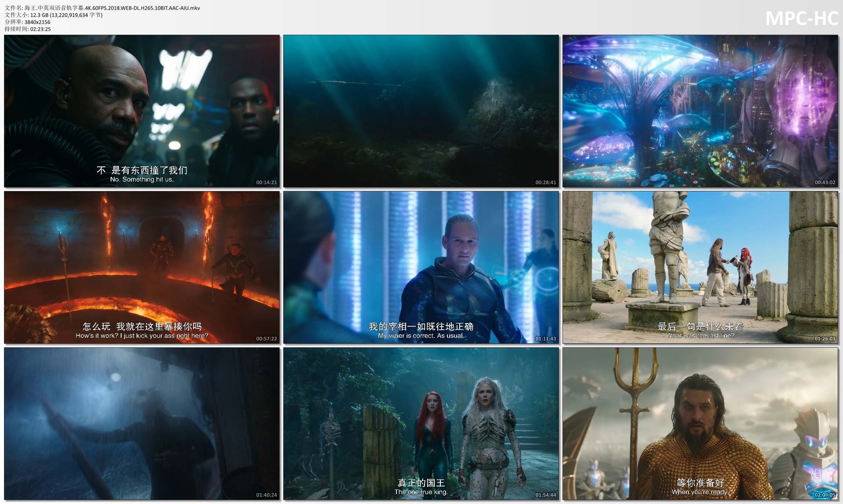The height and width of the screenshot is (504, 843).
Task: Click the golden trident thumbnail at 02:09:05
Action: [x=700, y=423]
